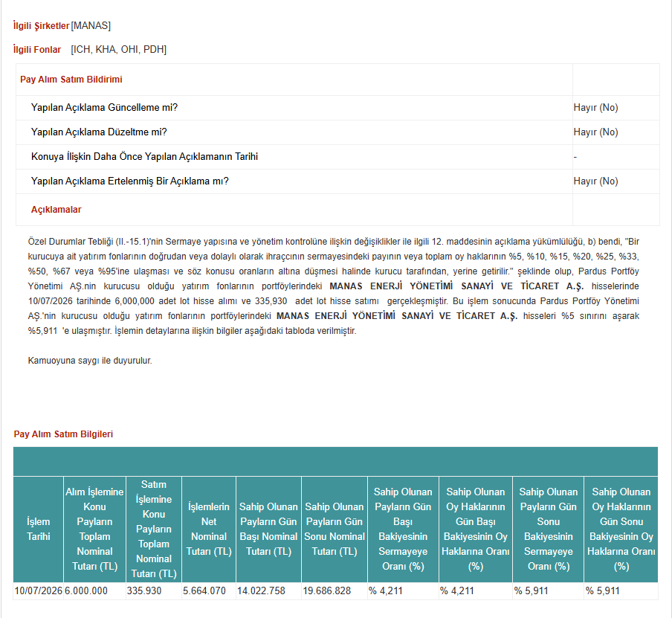Click 'Payların Gün Sonu Nominal Tutarı' header
672x618 pixels.
coord(335,530)
